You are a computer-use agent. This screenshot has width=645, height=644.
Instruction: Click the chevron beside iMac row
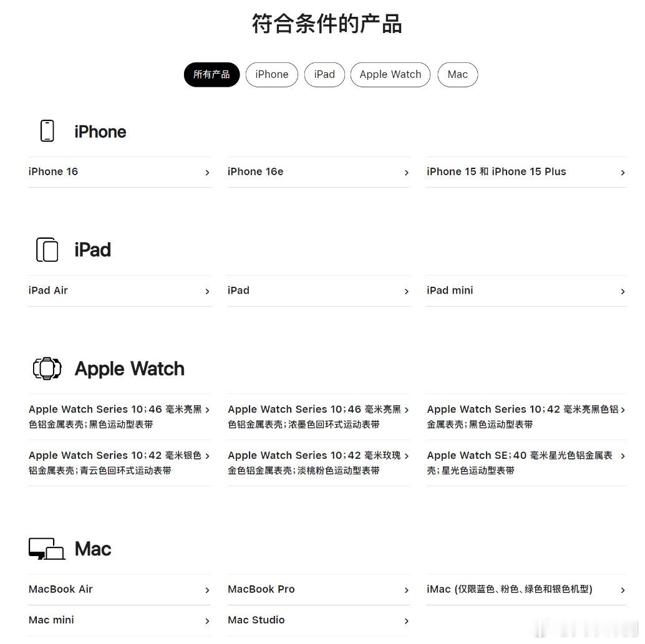tap(623, 590)
